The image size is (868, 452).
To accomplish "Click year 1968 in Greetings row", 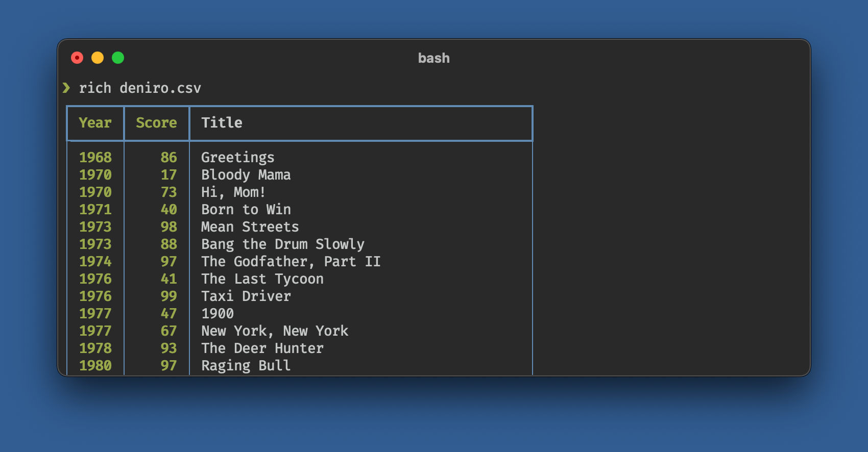I will point(95,158).
